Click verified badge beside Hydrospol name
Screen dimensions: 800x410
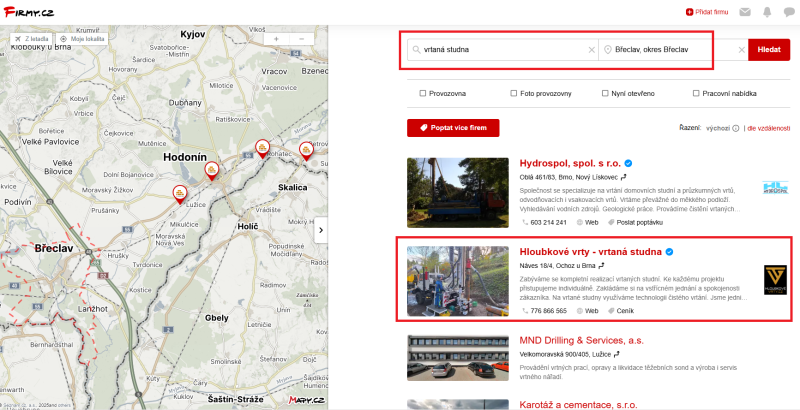(629, 163)
